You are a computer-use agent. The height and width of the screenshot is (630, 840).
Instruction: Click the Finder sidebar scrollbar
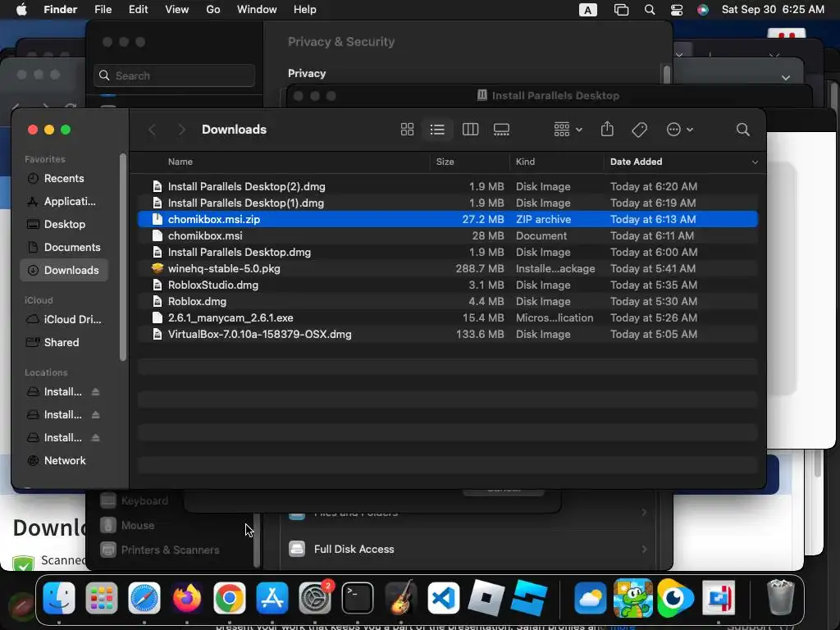coord(123,257)
